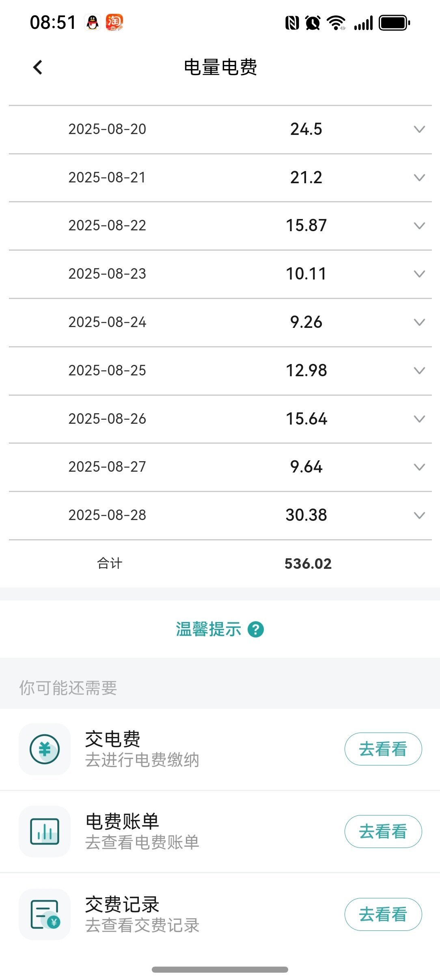440x980 pixels.
Task: Tap the back arrow icon
Action: tap(38, 67)
